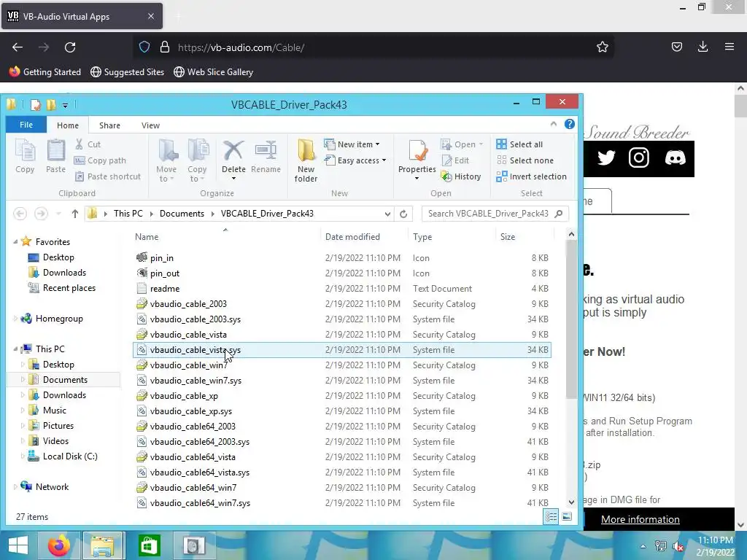The image size is (747, 560).
Task: Collapse the Favorites tree node
Action: (x=15, y=242)
